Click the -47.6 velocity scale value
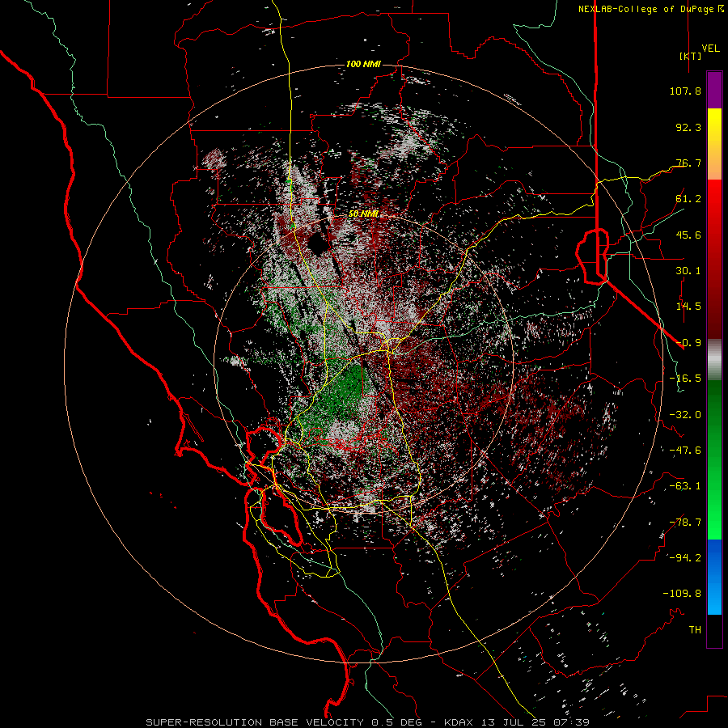The width and height of the screenshot is (728, 728). [x=685, y=451]
